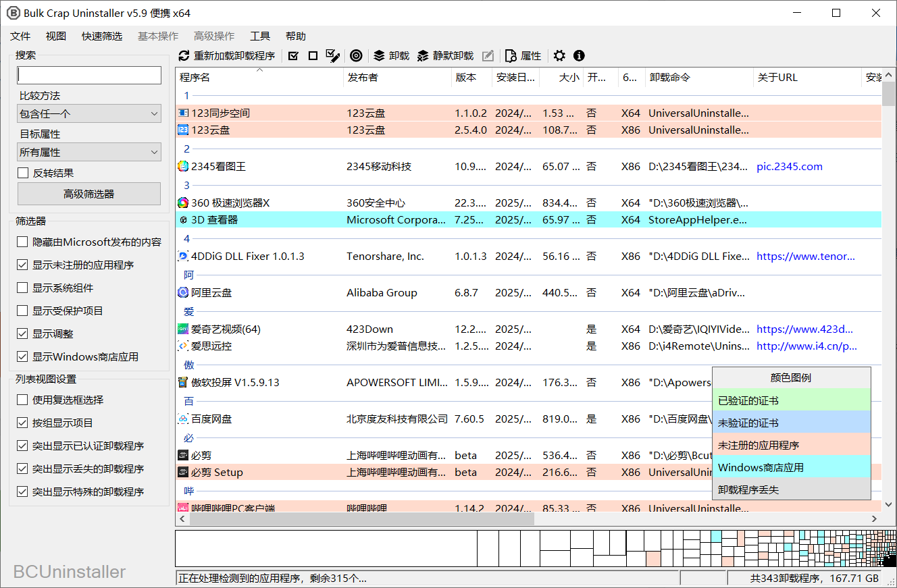Click the 必剪 Setup app icon

[183, 472]
